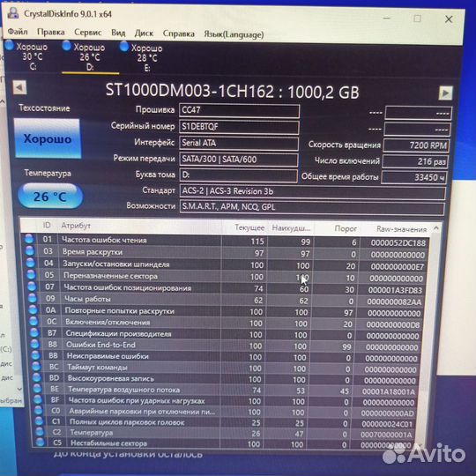
Task: Click the rotation speed value 7200 RPM
Action: [416, 145]
